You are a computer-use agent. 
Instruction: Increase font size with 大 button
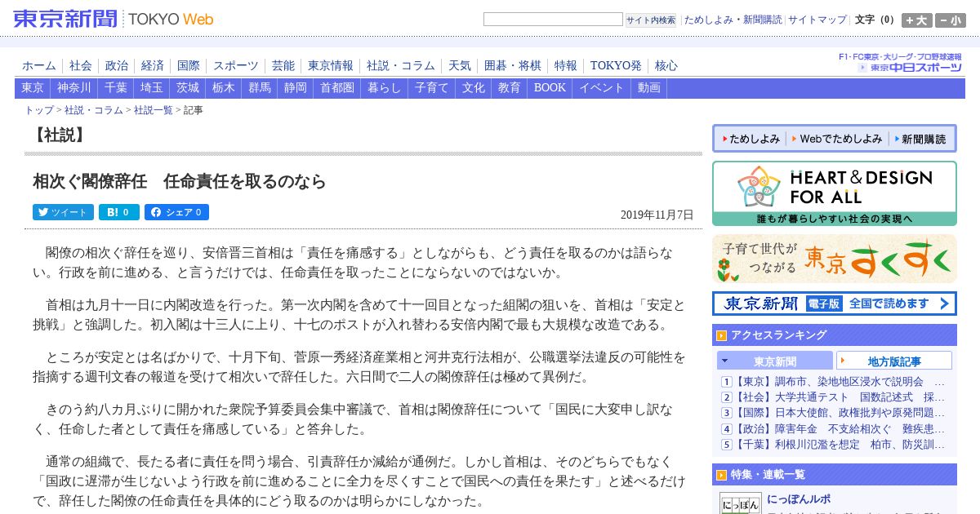pos(916,20)
